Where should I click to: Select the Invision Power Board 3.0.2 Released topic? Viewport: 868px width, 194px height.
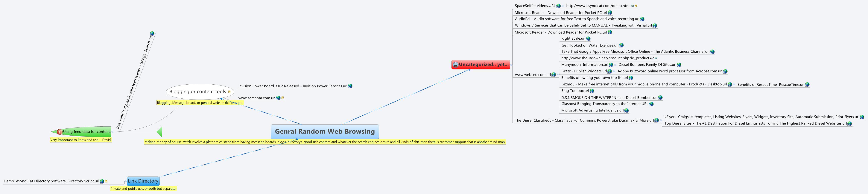click(293, 86)
